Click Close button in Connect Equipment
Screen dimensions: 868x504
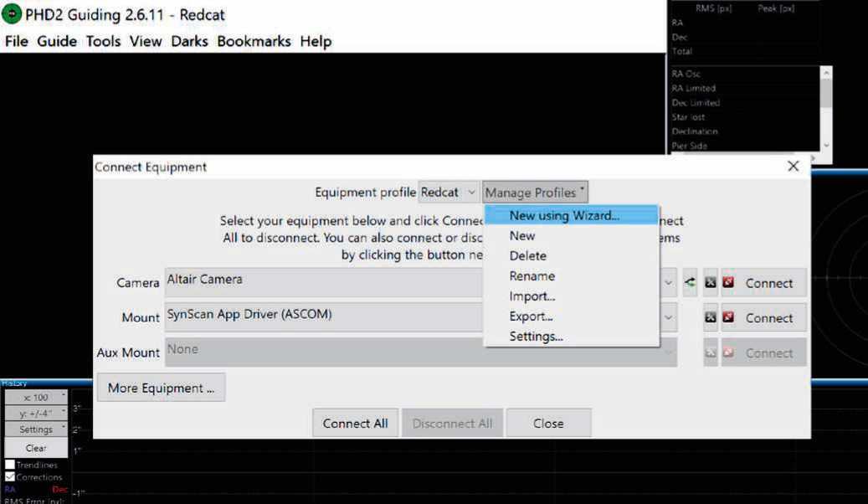pos(548,423)
